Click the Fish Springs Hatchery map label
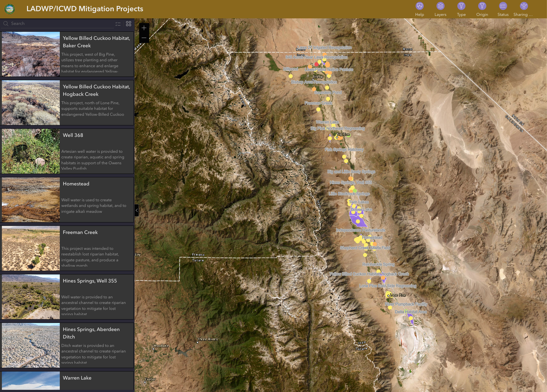This screenshot has height=392, width=547. tap(344, 150)
